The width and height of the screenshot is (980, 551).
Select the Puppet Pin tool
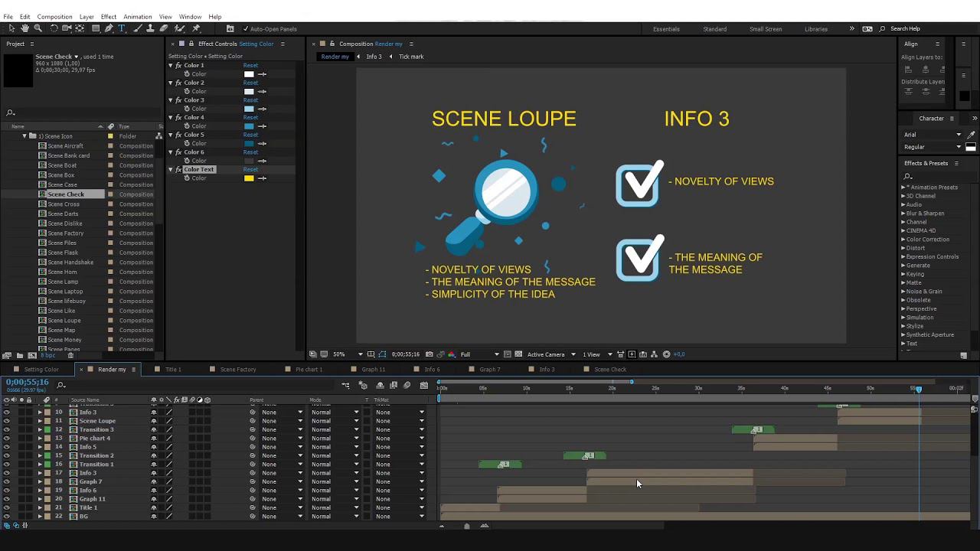click(196, 28)
